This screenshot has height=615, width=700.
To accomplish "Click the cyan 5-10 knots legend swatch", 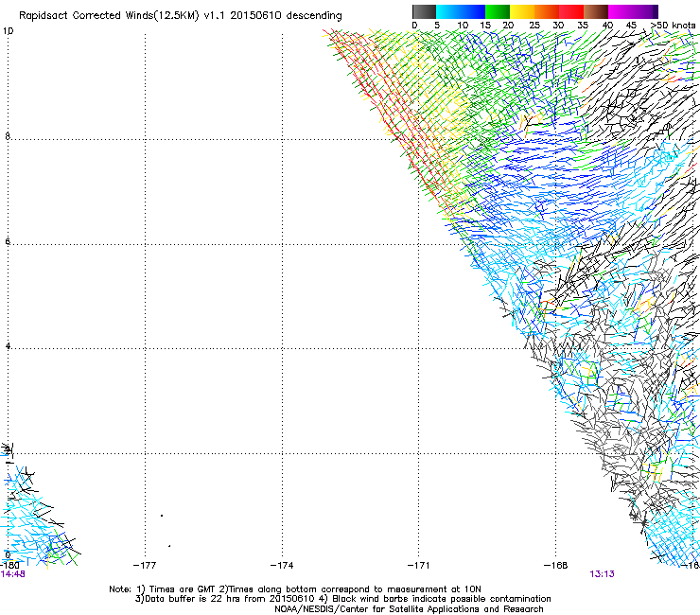I will pyautogui.click(x=448, y=11).
